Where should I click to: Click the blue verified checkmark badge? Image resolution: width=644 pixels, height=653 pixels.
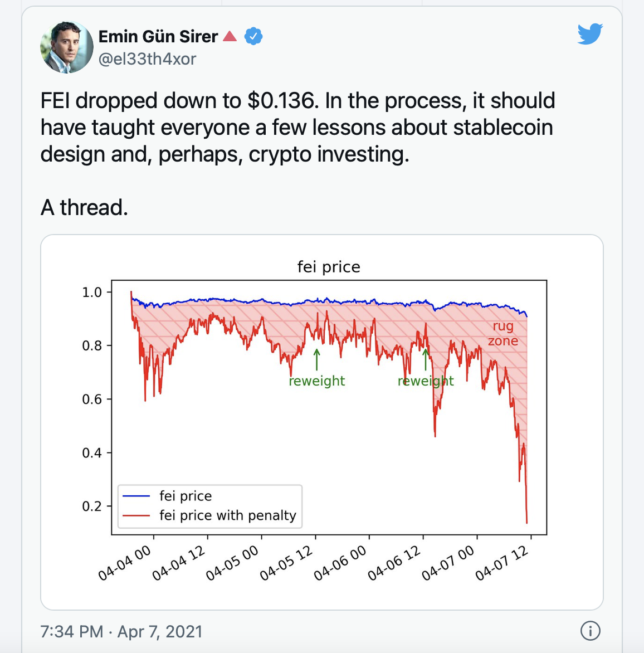(253, 36)
